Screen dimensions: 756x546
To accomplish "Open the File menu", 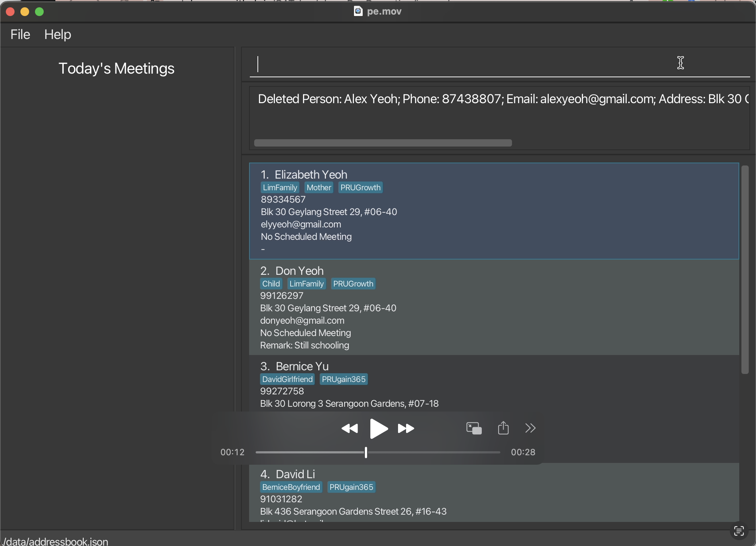I will coord(20,35).
